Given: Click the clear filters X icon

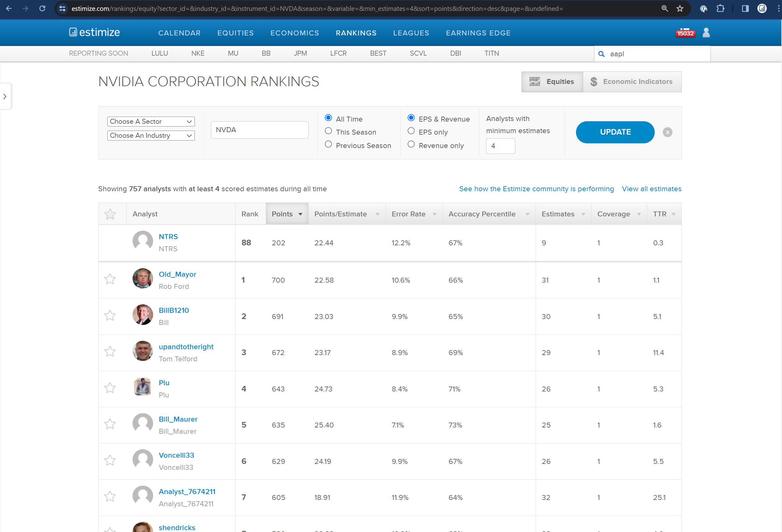Looking at the screenshot, I should [667, 132].
